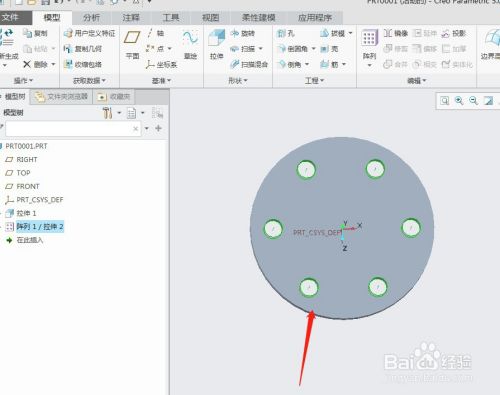
Task: Open the 点 dropdown arrow
Action: [x=169, y=49]
